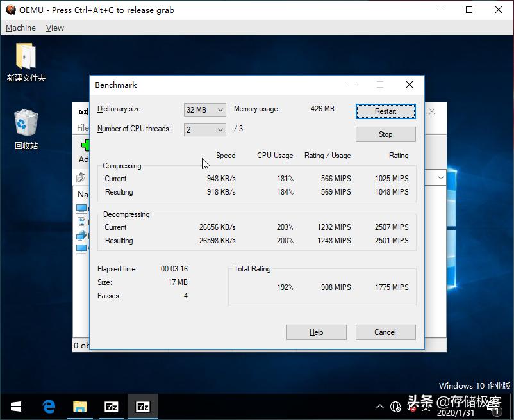Open File Explorer from the taskbar
Viewport: 514px width, 420px height.
coord(79,407)
